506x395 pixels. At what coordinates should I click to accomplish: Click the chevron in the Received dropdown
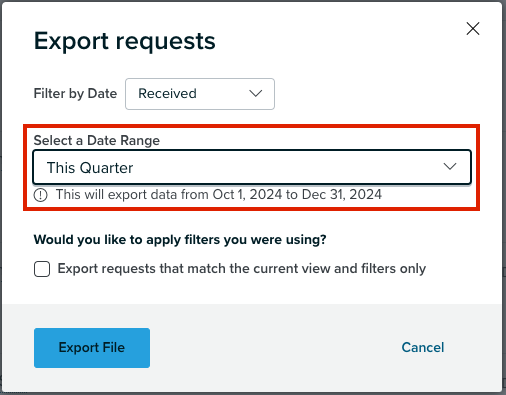pyautogui.click(x=256, y=93)
